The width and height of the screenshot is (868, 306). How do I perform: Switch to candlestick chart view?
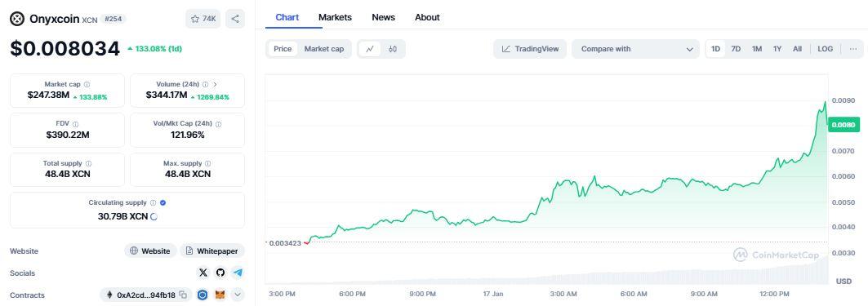(393, 49)
